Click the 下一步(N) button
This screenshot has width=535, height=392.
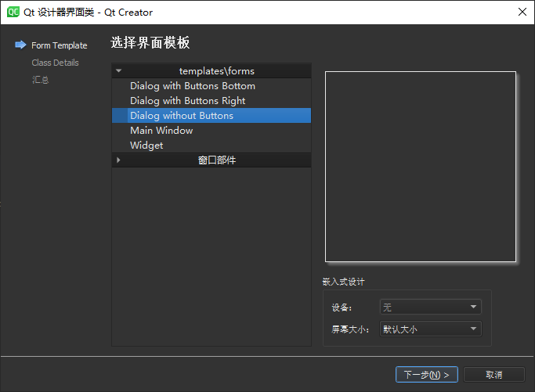[x=426, y=375]
